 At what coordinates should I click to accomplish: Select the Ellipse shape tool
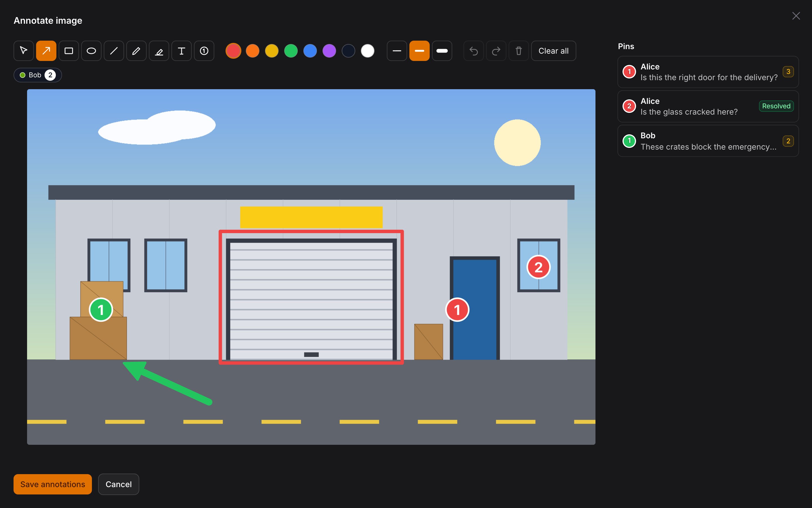91,51
